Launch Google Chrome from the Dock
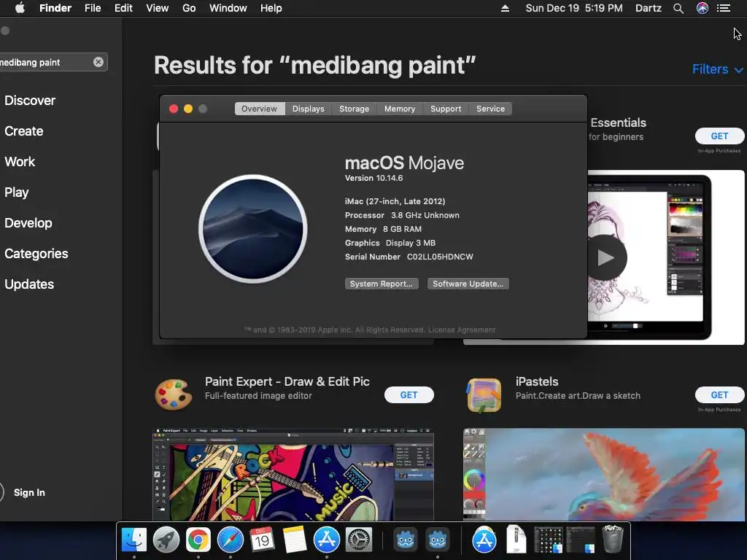Viewport: 747px width, 560px height. tap(198, 540)
